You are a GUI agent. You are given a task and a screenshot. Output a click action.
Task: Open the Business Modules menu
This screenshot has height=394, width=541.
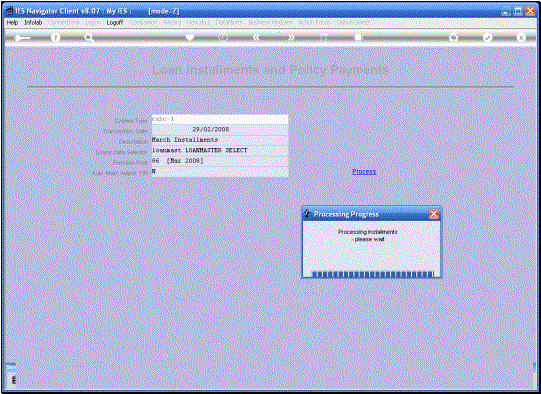[270, 22]
